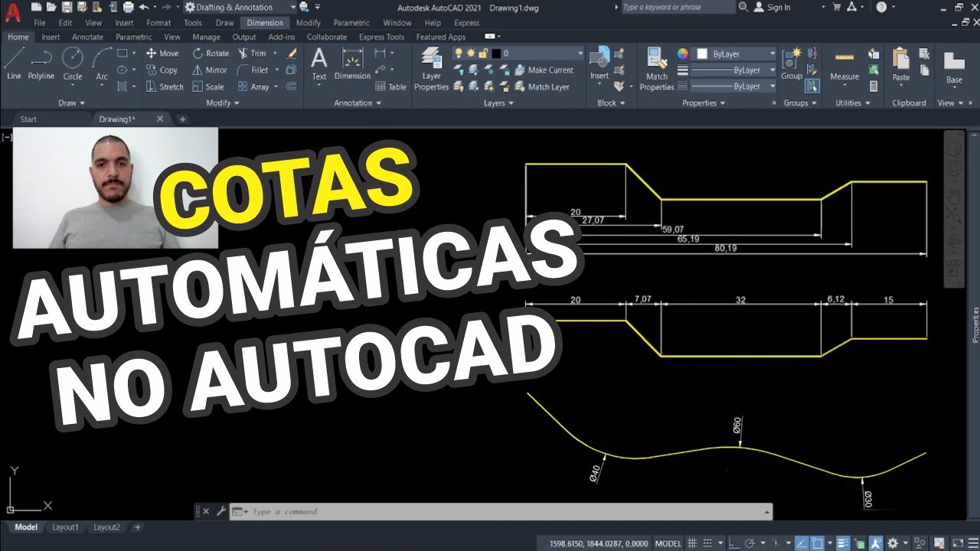Expand the Utilities panel
Screen dimensions: 980x551
(x=852, y=103)
